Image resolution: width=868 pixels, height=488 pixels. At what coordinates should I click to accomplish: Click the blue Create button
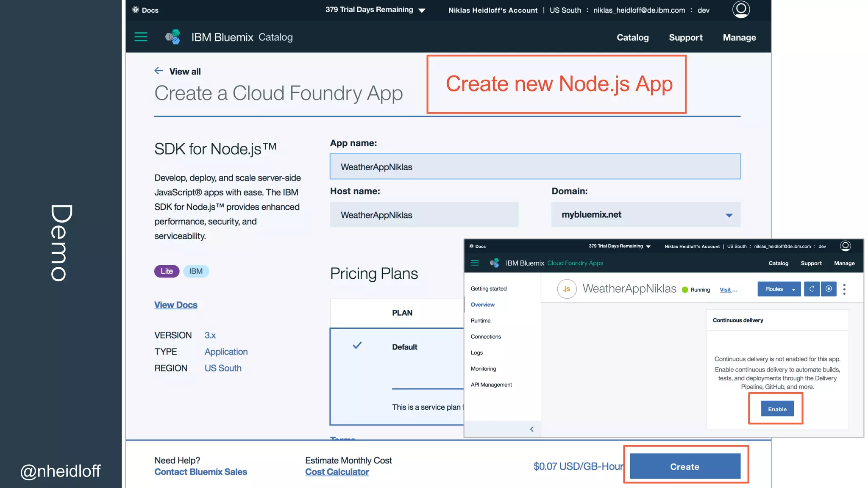tap(685, 466)
